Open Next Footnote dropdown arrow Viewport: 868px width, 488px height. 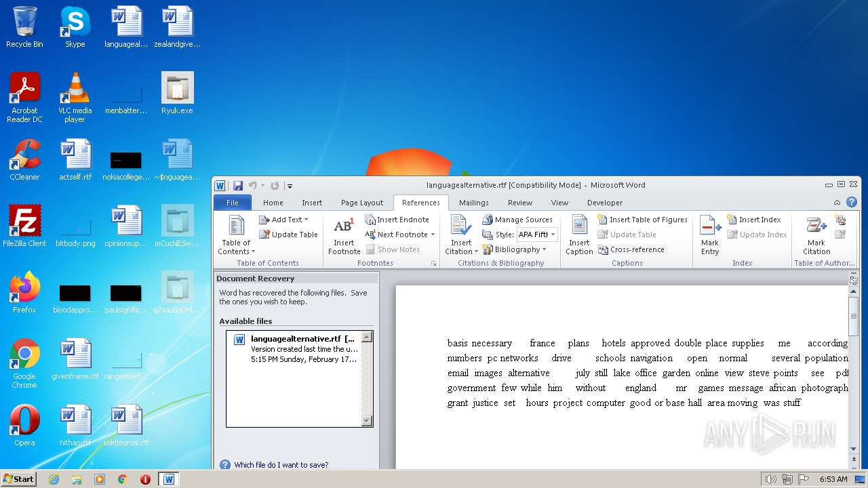[433, 235]
